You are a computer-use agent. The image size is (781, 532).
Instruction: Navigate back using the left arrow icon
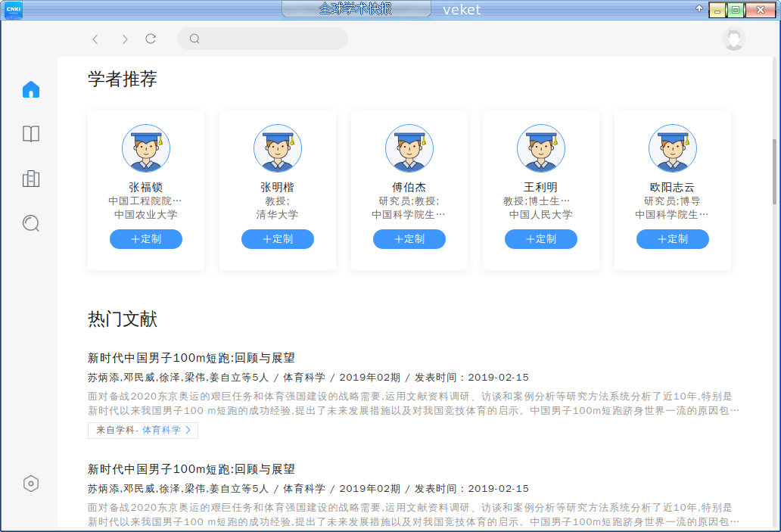[95, 39]
